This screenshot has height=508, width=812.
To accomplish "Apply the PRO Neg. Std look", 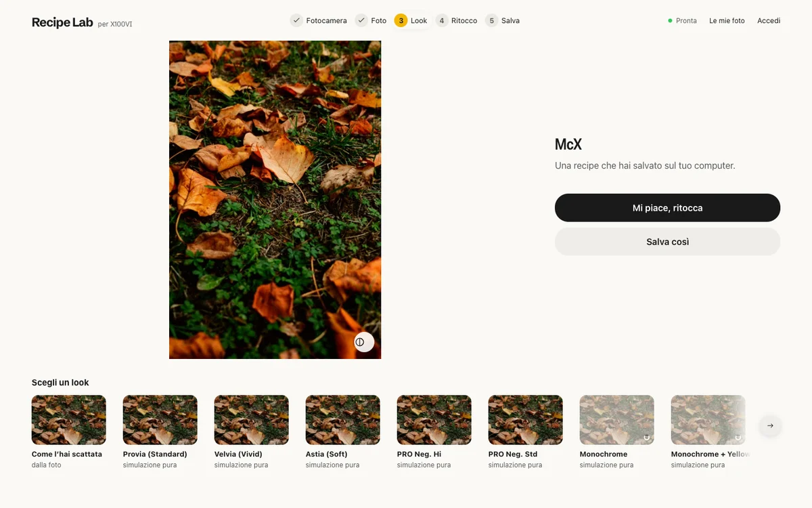I will click(x=526, y=432).
